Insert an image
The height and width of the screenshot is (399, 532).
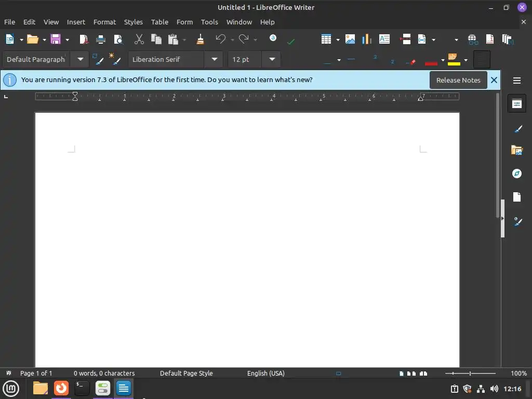350,39
